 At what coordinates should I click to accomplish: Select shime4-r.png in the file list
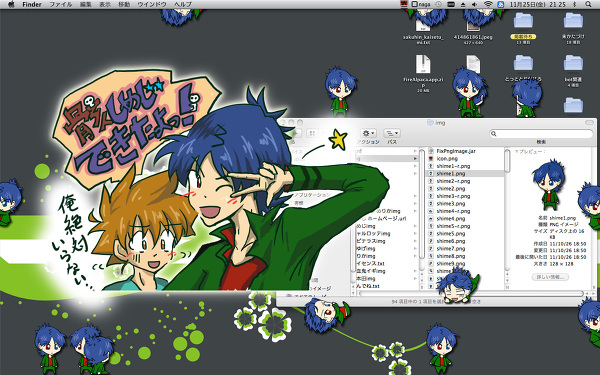tap(453, 211)
